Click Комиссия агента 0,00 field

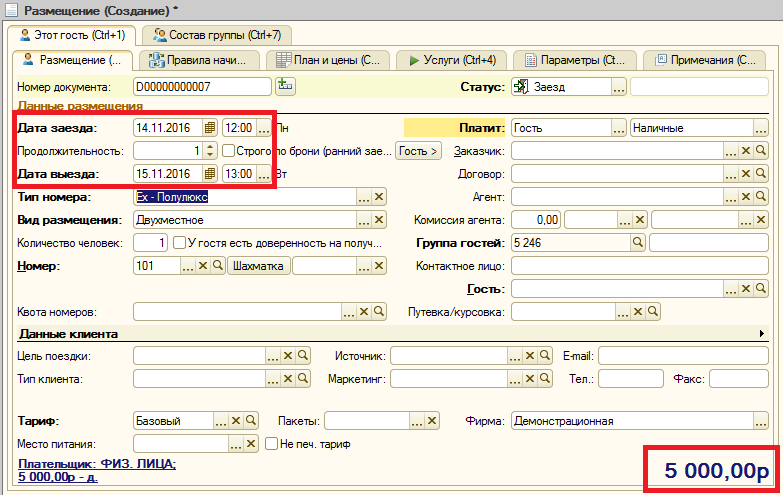pyautogui.click(x=536, y=220)
